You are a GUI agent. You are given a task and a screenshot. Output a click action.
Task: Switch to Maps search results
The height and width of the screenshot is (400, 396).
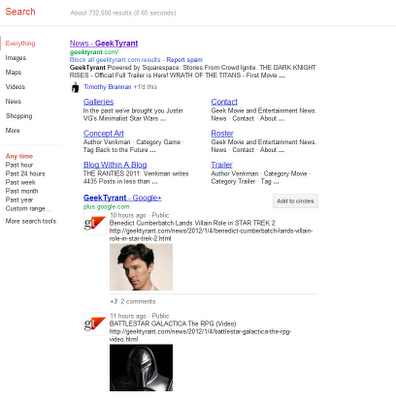pos(13,72)
